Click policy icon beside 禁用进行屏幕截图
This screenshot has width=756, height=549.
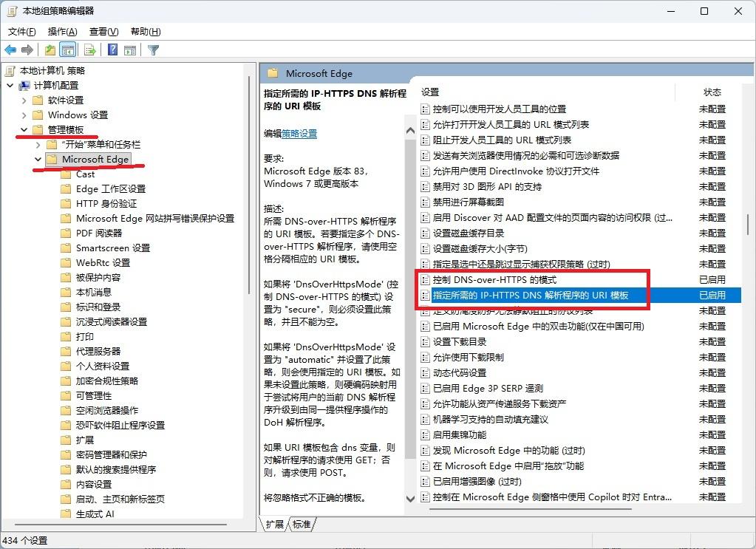click(x=425, y=202)
